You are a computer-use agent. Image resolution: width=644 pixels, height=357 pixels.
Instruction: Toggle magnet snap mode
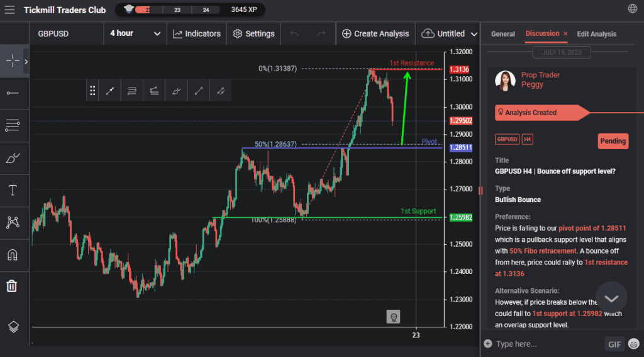click(12, 254)
